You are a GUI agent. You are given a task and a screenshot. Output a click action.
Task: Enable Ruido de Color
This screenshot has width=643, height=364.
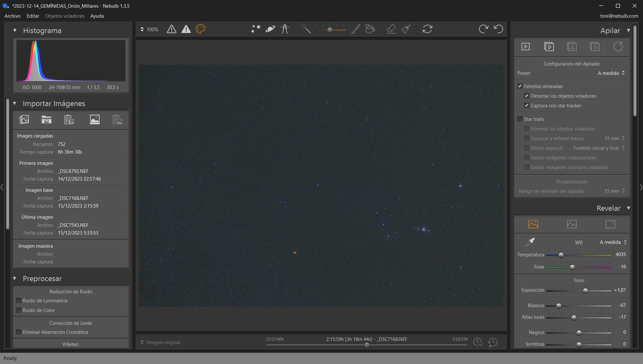(x=19, y=310)
